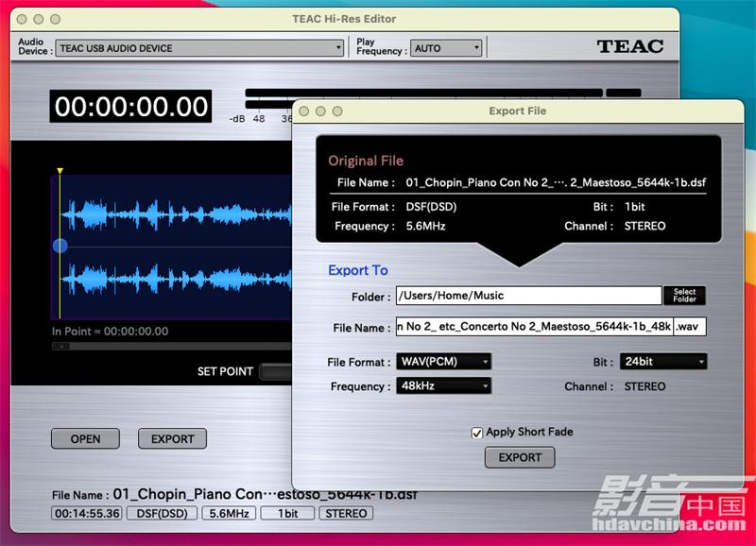Click the 5.6MHz frequency badge
This screenshot has height=546, width=756.
click(230, 513)
